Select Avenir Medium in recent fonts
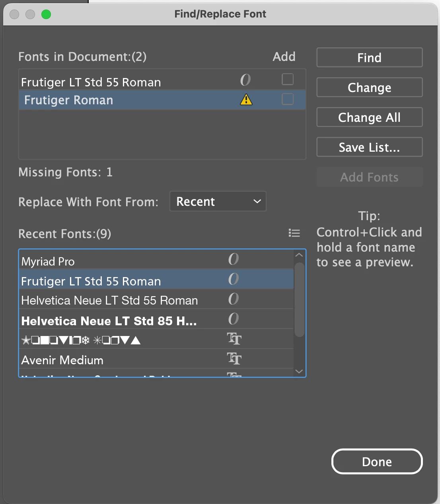Viewport: 440px width, 504px height. 156,359
